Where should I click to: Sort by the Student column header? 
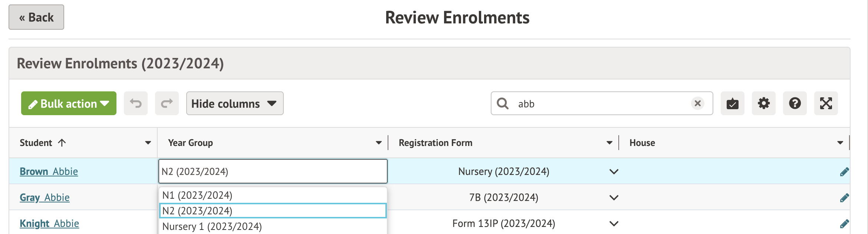(x=36, y=143)
